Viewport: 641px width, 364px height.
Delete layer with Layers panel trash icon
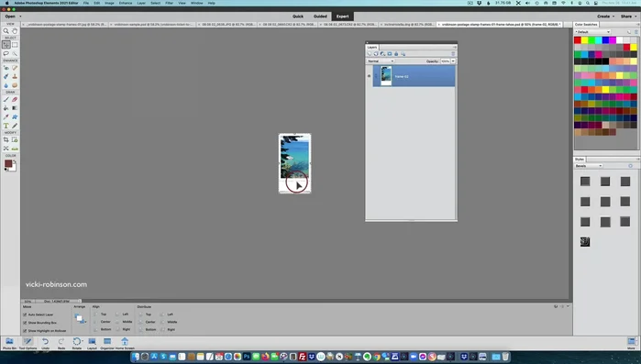click(x=453, y=54)
